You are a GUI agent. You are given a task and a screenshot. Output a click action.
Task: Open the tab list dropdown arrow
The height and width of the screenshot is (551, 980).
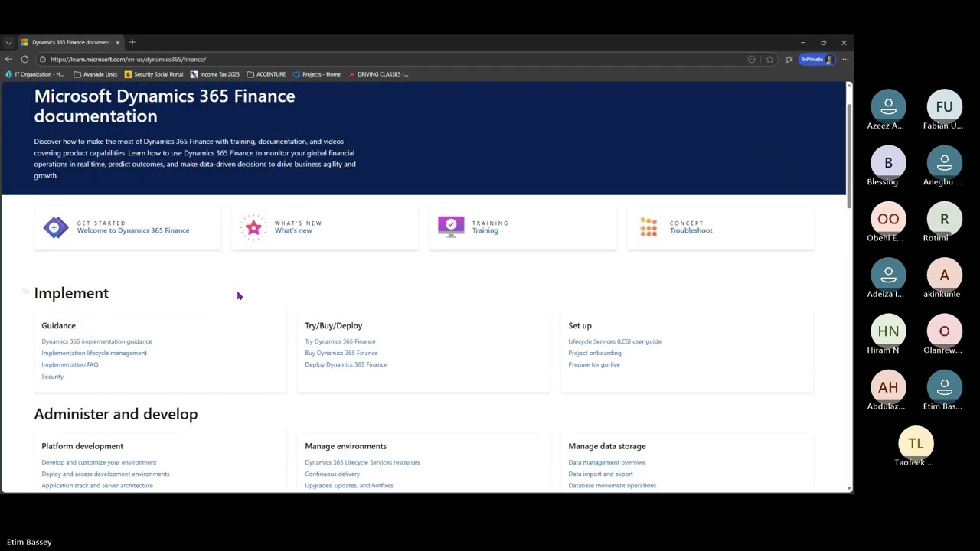coord(8,42)
